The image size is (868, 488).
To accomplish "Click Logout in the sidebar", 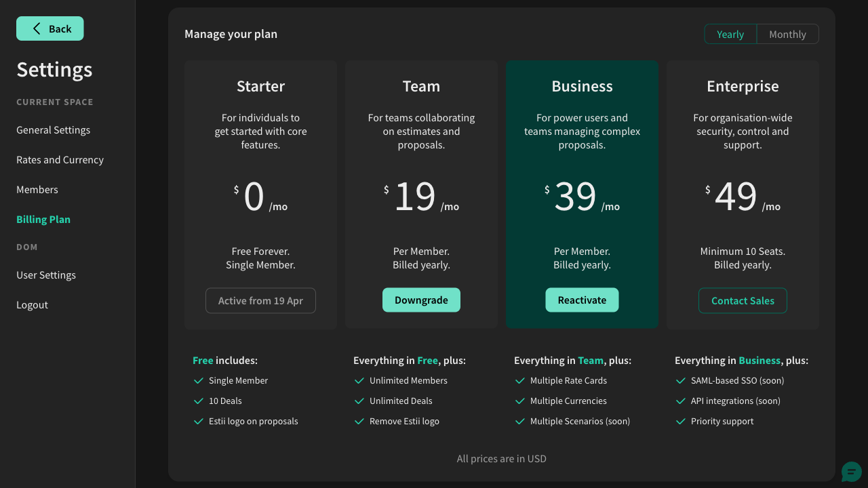I will pos(33,305).
